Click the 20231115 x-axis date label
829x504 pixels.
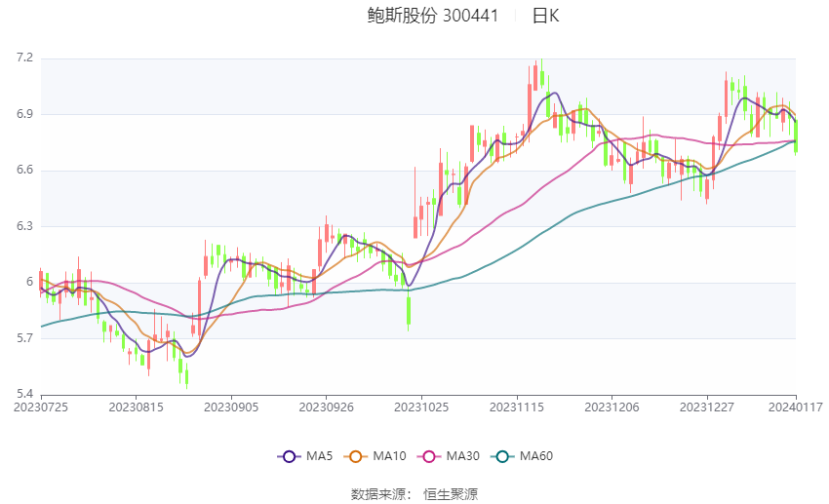click(517, 407)
